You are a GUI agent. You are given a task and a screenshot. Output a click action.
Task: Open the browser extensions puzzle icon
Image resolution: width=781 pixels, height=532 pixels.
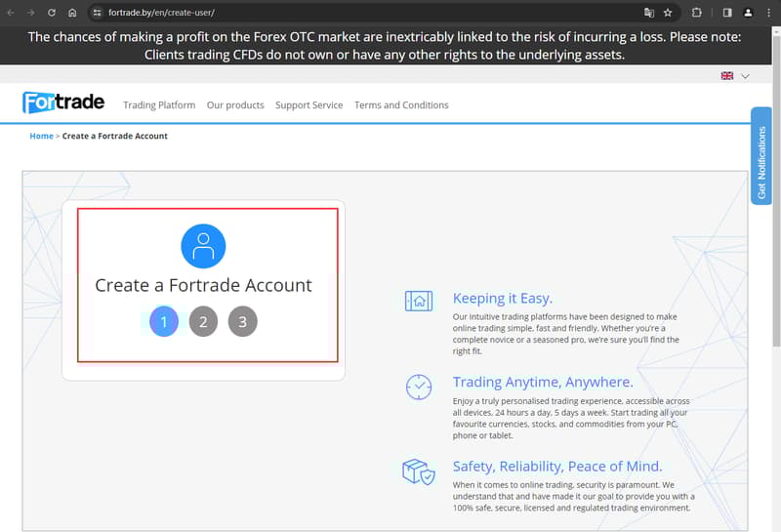click(x=697, y=13)
